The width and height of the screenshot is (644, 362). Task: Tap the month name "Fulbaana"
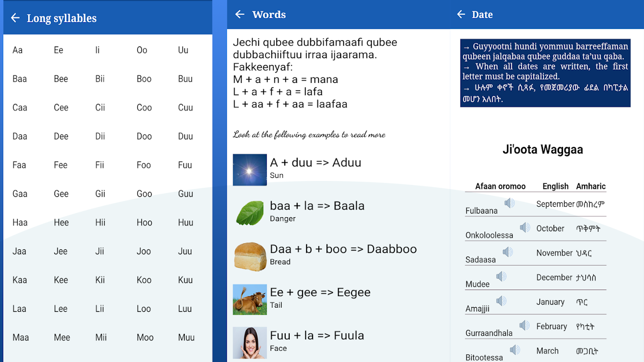tap(481, 211)
